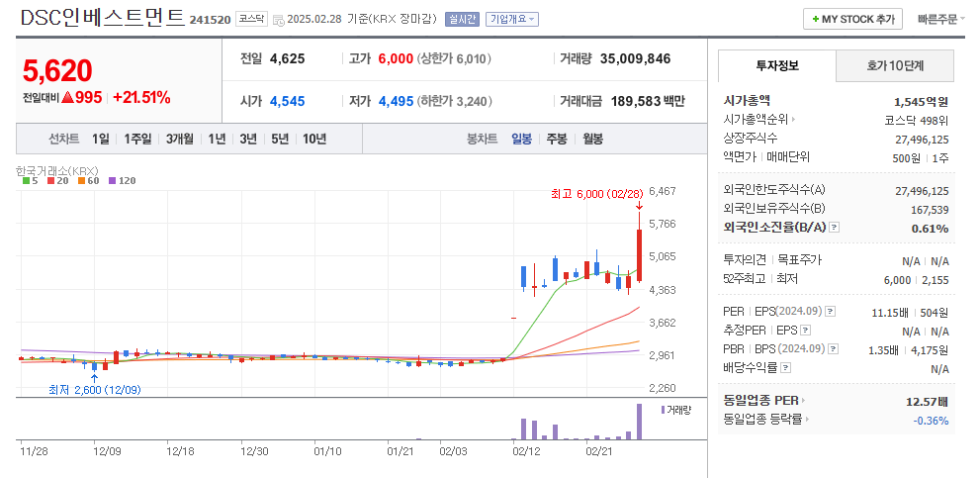Click the help icon next to PER EPS(2024.09)

point(830,311)
